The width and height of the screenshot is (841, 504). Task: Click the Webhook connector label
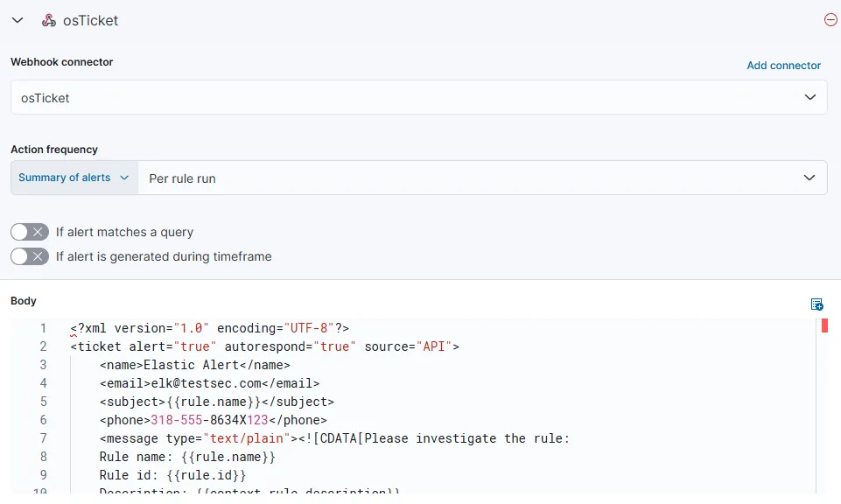pyautogui.click(x=61, y=61)
